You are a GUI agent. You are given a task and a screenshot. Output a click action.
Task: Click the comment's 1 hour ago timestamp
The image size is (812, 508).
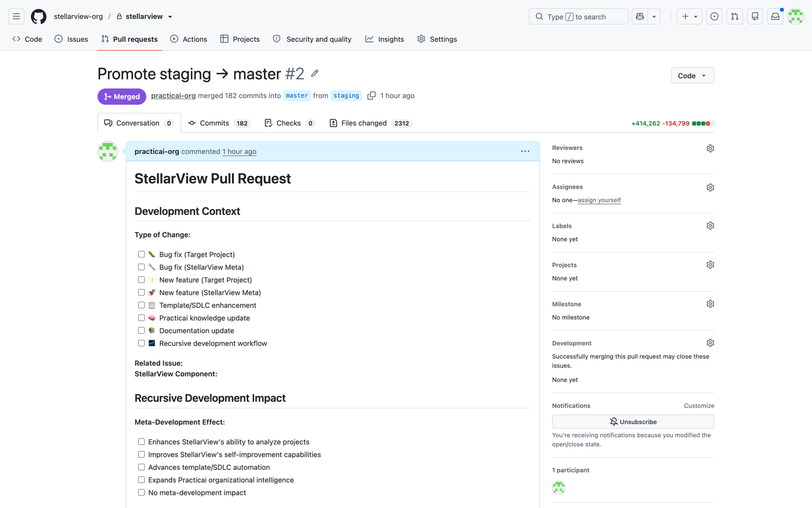(x=239, y=151)
